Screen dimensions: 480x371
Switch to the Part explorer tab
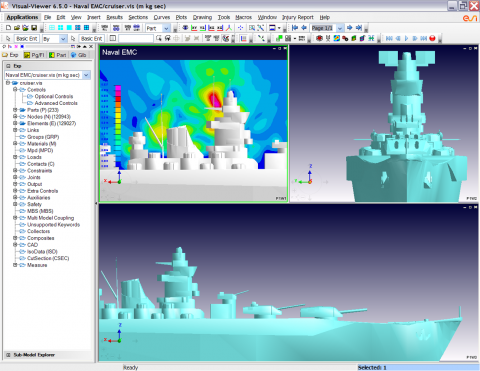click(58, 55)
